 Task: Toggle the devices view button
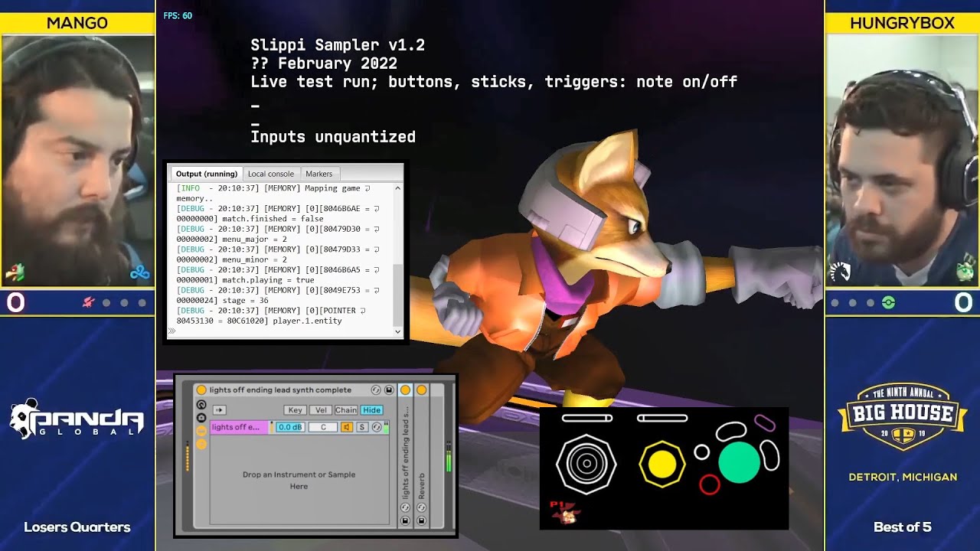pos(201,444)
